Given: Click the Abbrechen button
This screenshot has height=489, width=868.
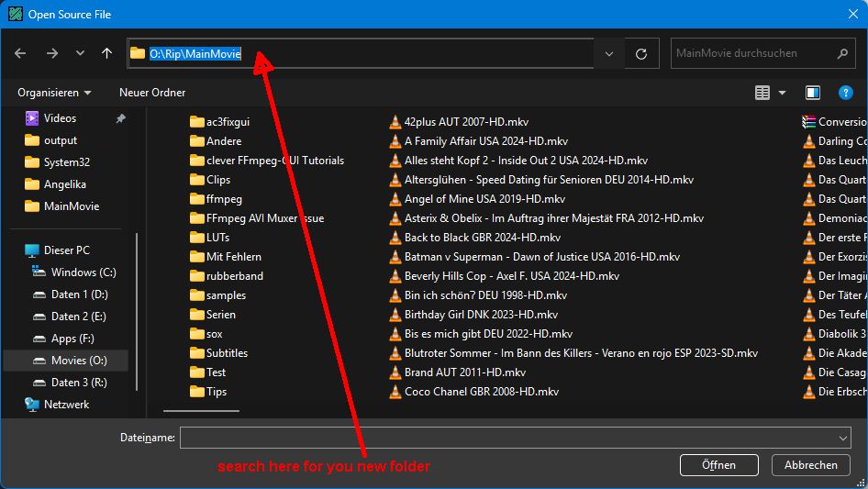Looking at the screenshot, I should click(811, 465).
